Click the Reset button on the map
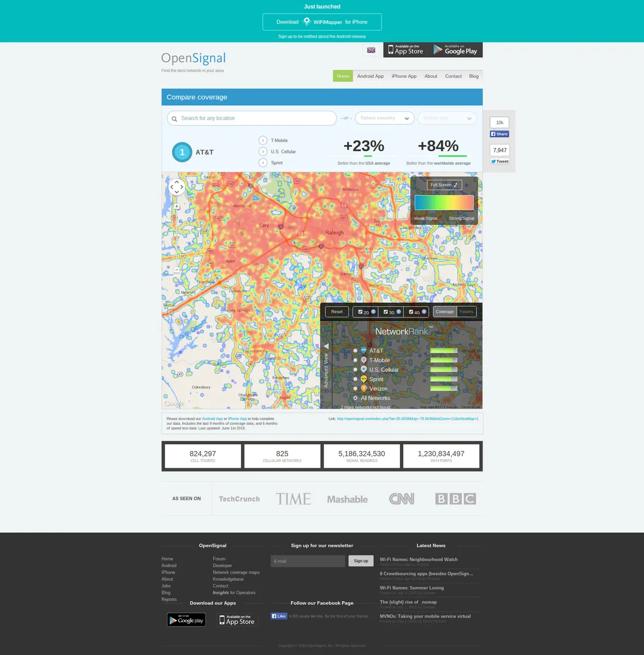 click(x=336, y=311)
